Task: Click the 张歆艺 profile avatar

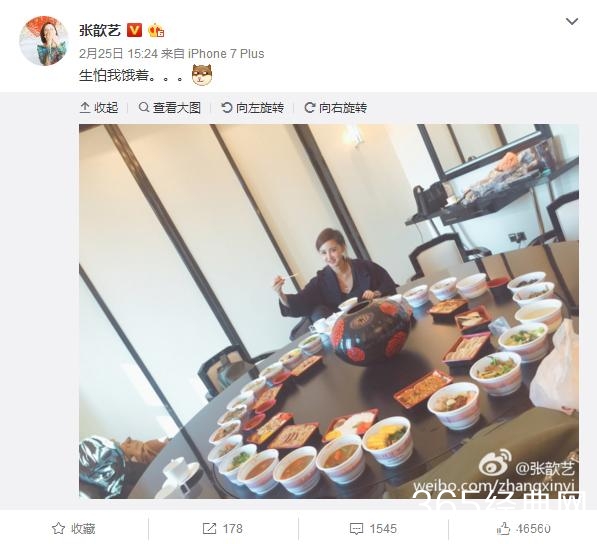Action: [44, 40]
